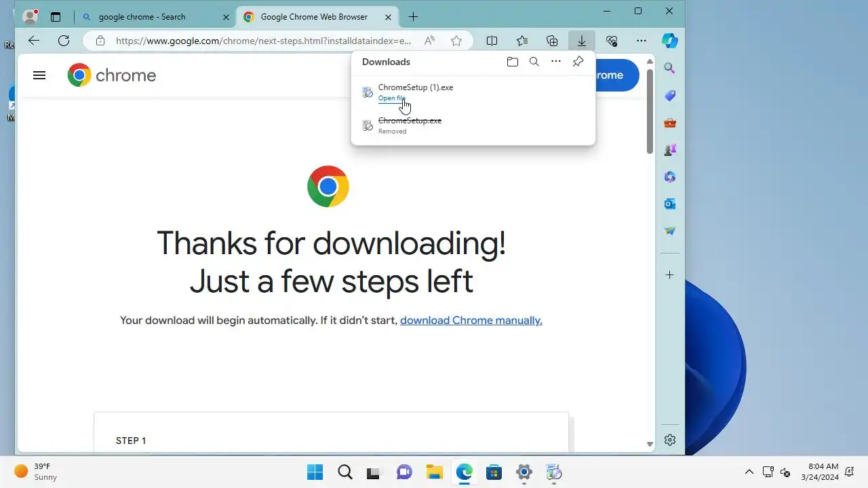The width and height of the screenshot is (868, 488).
Task: Open More options in Downloads panel
Action: (556, 62)
